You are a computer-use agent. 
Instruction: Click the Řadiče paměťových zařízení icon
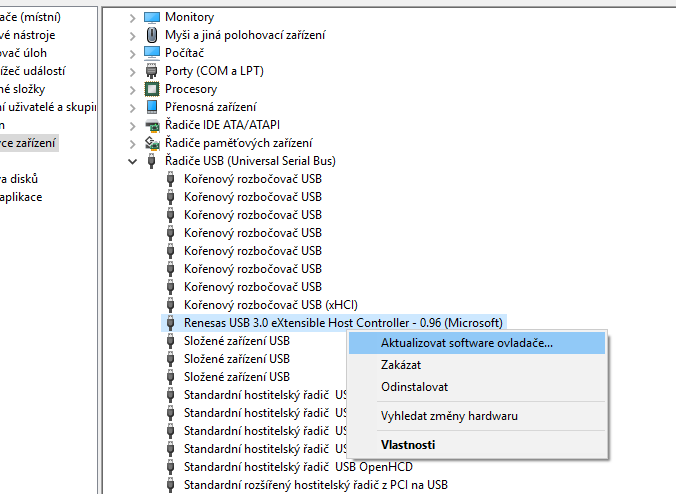pyautogui.click(x=152, y=143)
